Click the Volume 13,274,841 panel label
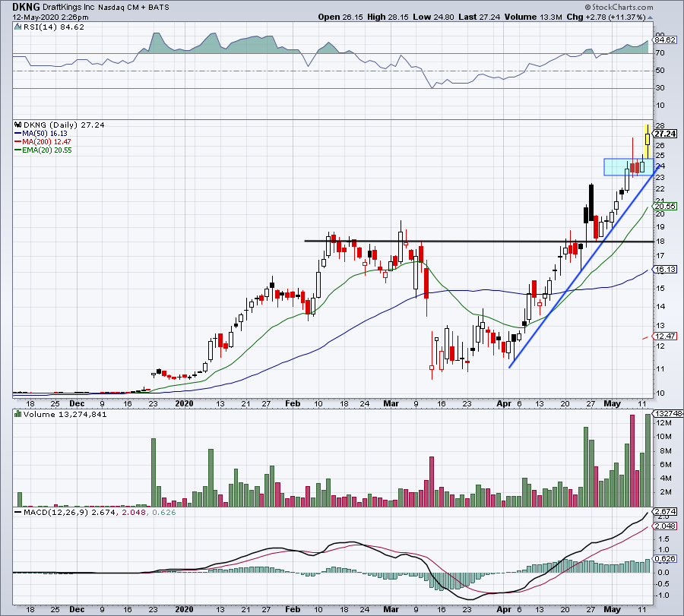This screenshot has width=684, height=616. click(x=65, y=414)
